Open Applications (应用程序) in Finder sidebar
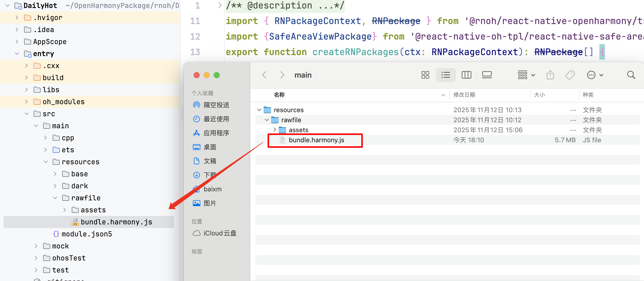 pyautogui.click(x=216, y=133)
